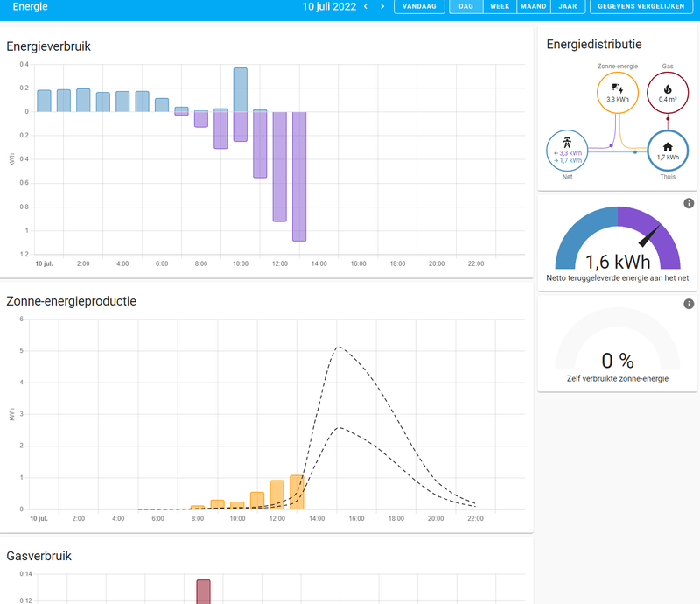Click the Zonne-energieproductie heading
Image resolution: width=700 pixels, height=604 pixels.
pos(71,301)
